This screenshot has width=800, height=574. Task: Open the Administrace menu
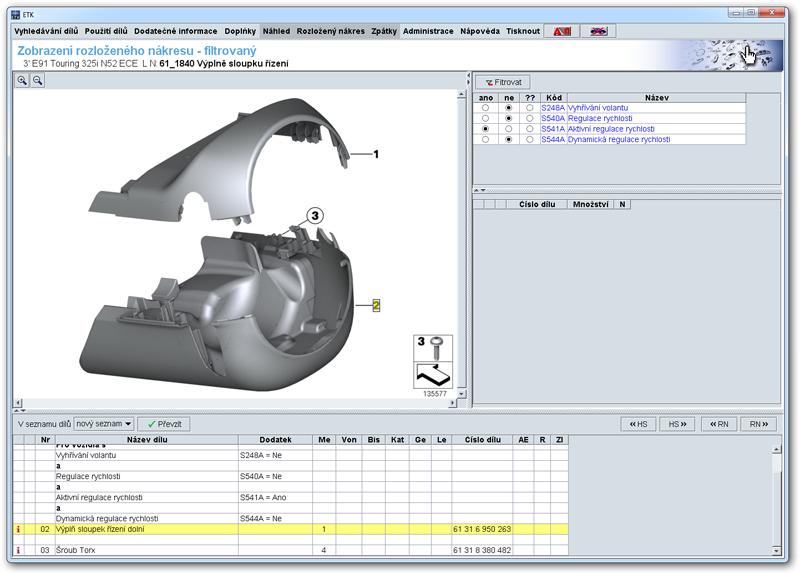428,31
